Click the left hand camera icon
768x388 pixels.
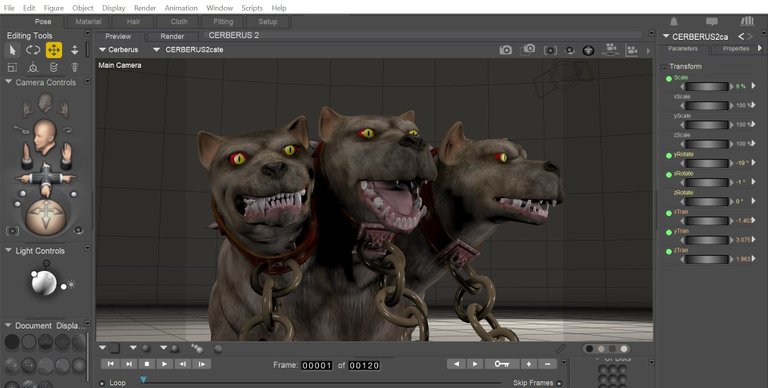26,156
